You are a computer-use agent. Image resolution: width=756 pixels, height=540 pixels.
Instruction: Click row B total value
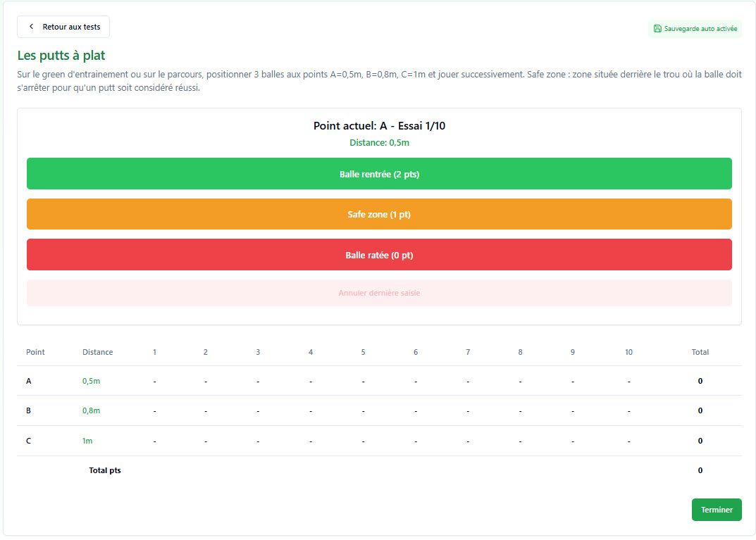pos(700,410)
